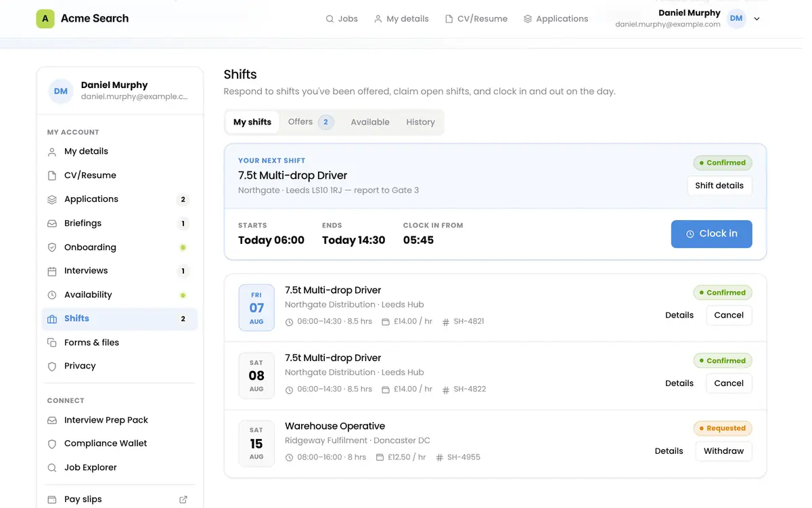Click the Privacy shield icon
Image resolution: width=812 pixels, height=508 pixels.
coord(52,366)
